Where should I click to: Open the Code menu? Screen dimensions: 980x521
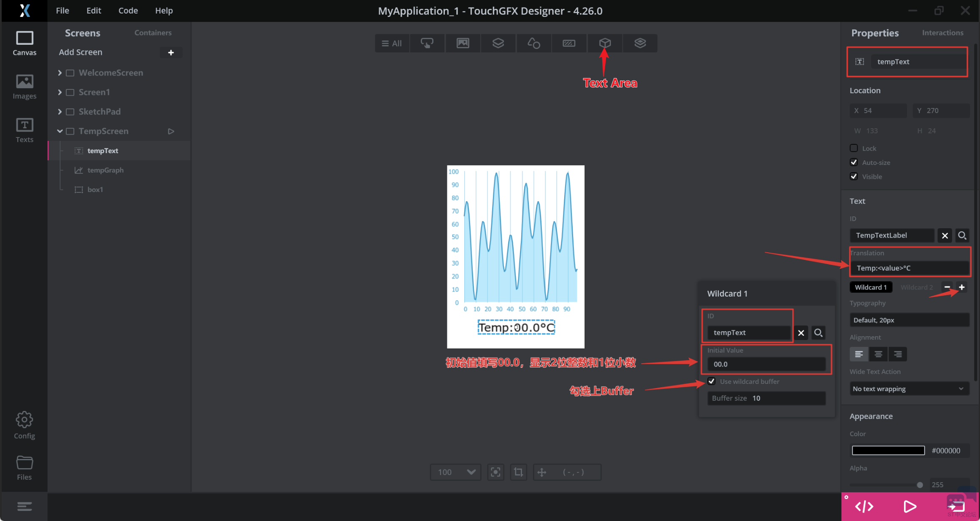pyautogui.click(x=128, y=11)
